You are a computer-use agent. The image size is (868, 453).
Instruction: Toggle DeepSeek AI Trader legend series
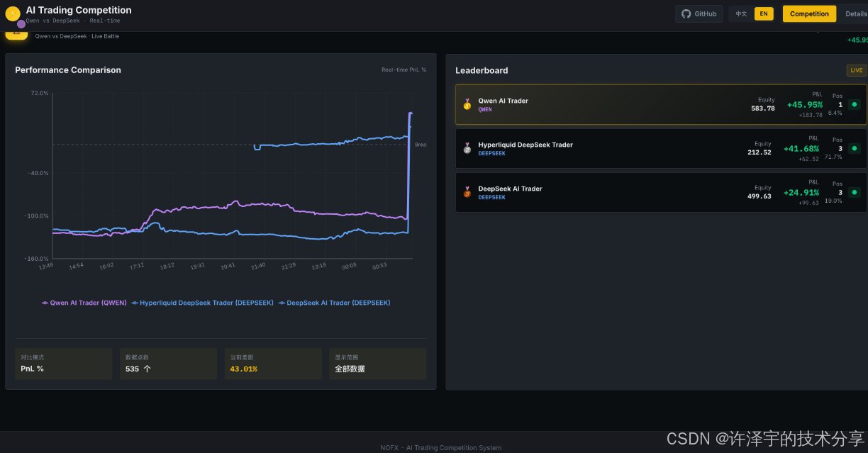[334, 303]
